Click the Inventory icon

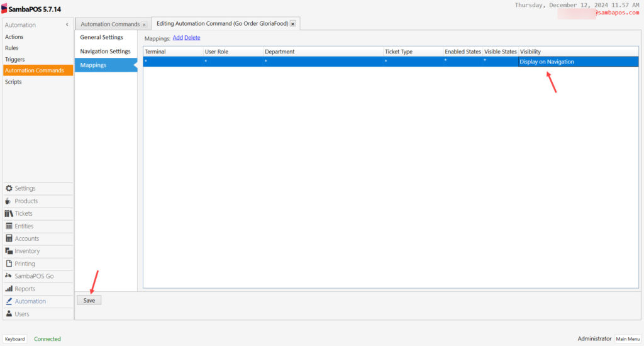(x=9, y=251)
